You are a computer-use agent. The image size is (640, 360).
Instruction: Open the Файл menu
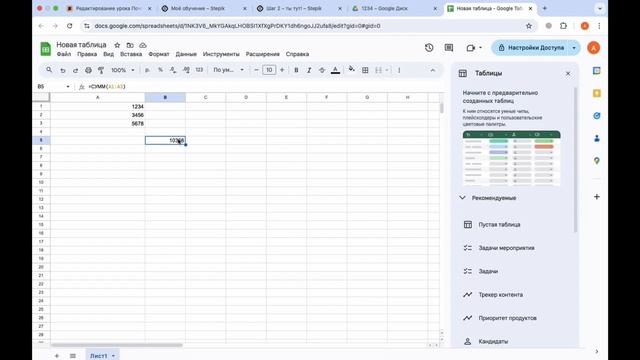pos(64,54)
